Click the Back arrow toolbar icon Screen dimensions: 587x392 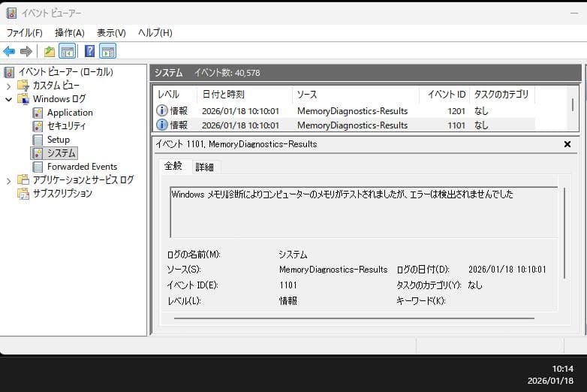point(9,51)
